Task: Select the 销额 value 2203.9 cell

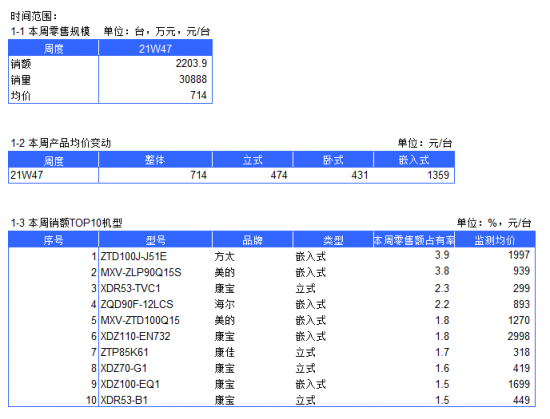Action: pyautogui.click(x=155, y=64)
